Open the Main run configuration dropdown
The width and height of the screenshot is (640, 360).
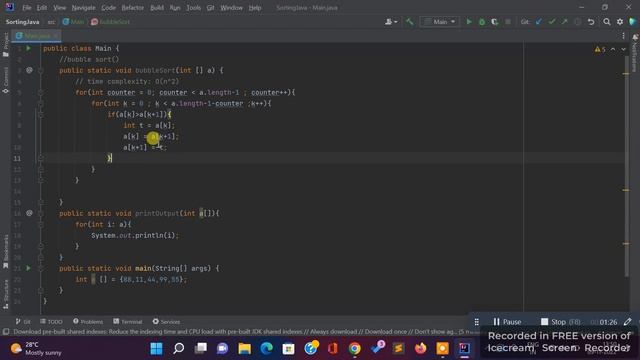click(x=440, y=22)
